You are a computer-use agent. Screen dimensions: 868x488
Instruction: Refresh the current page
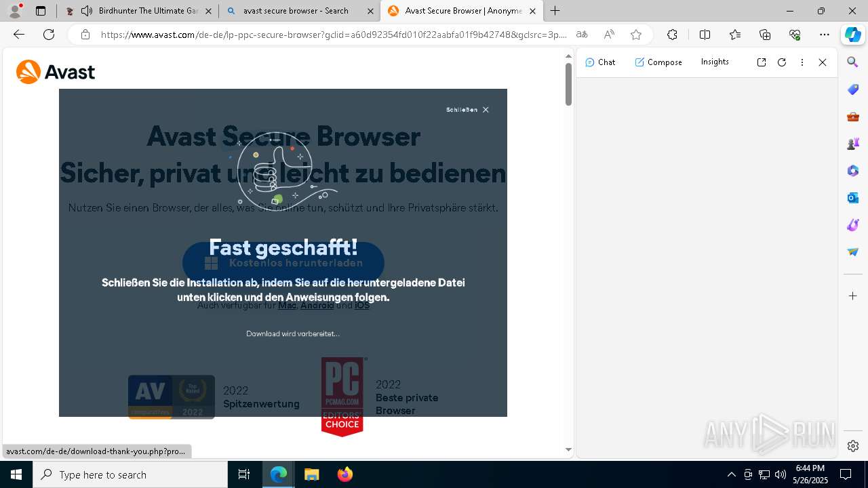[x=49, y=35]
